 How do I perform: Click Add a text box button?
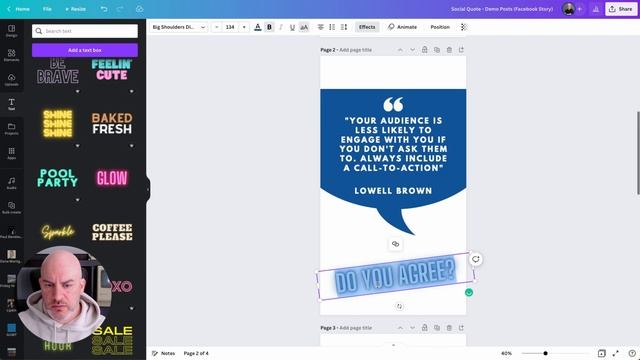point(85,50)
